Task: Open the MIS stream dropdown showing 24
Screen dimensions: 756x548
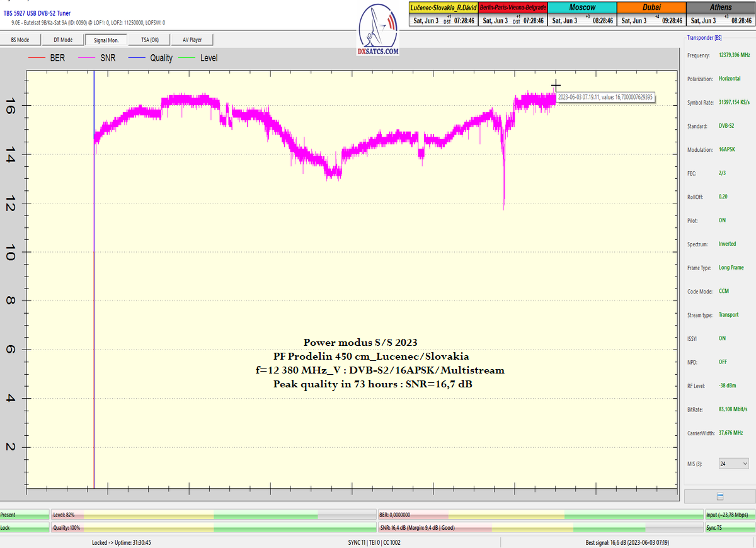Action: point(733,464)
